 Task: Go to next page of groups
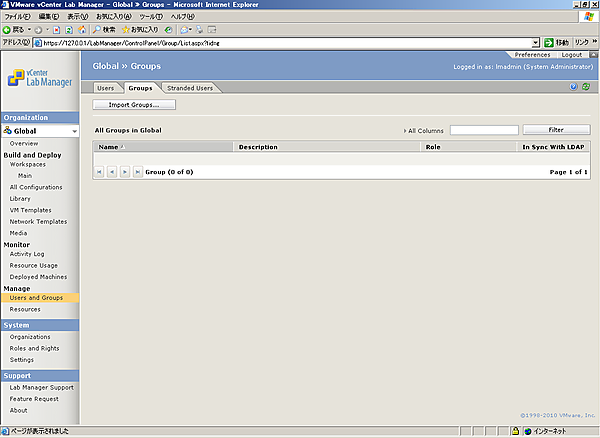pos(125,172)
